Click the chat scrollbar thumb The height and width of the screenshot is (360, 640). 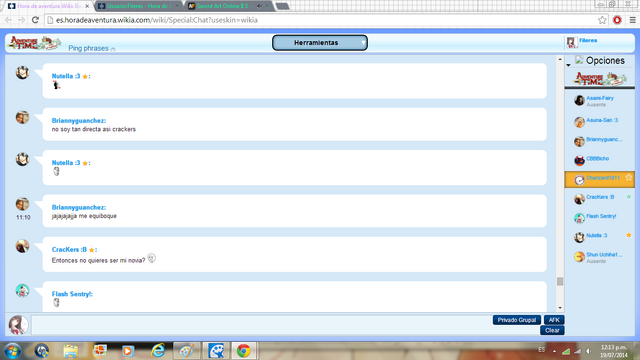click(560, 281)
